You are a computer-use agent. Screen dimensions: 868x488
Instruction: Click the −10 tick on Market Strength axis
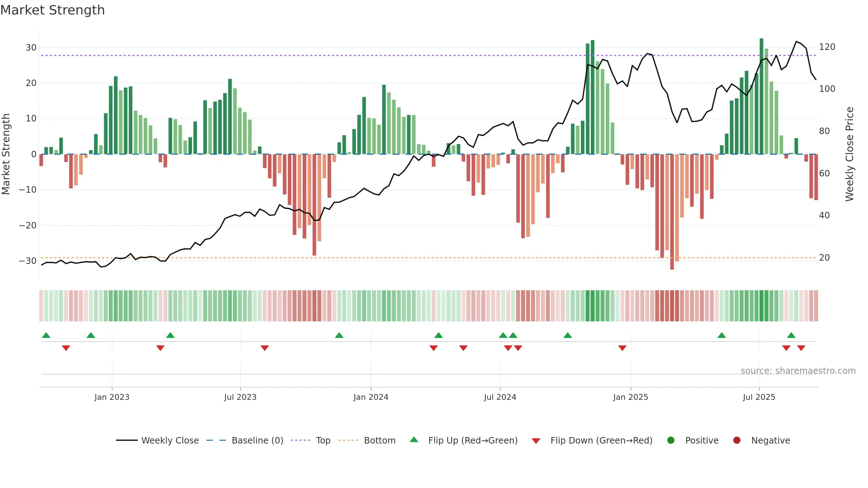[28, 190]
